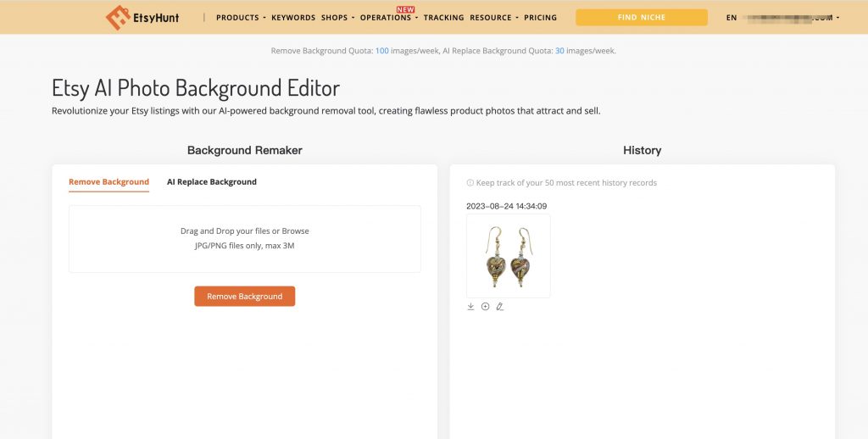This screenshot has width=868, height=439.
Task: Open the KEYWORDS nav item
Action: [293, 18]
